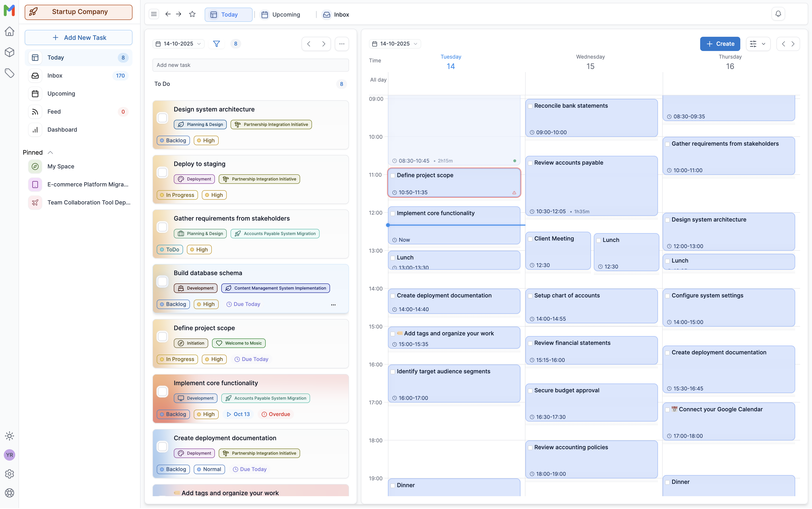Open calendar view options dropdown

click(x=758, y=44)
